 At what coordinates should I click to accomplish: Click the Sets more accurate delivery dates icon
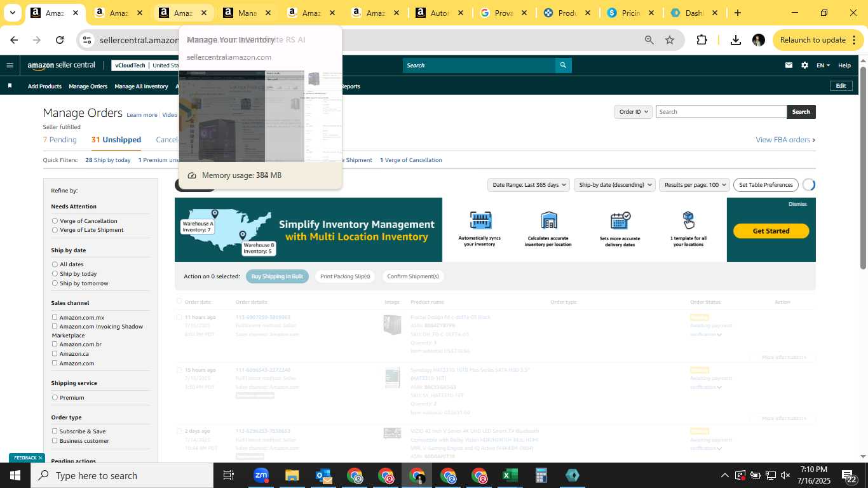[620, 220]
